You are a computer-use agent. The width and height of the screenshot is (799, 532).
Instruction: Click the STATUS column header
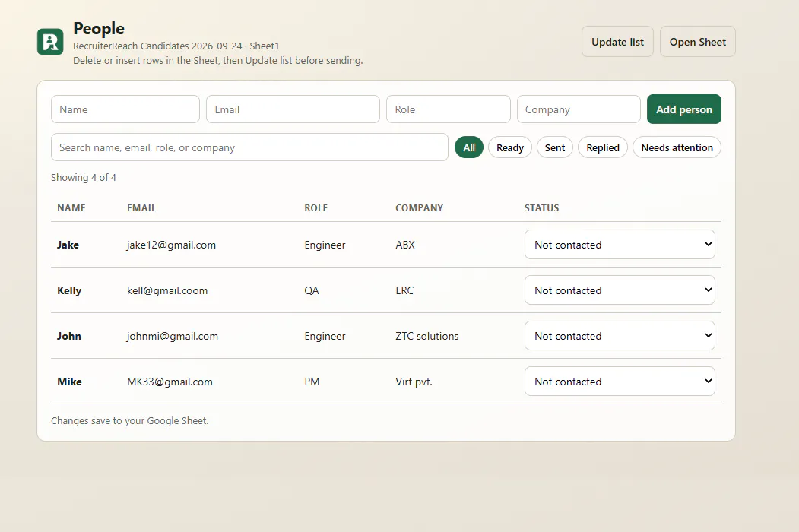tap(542, 208)
